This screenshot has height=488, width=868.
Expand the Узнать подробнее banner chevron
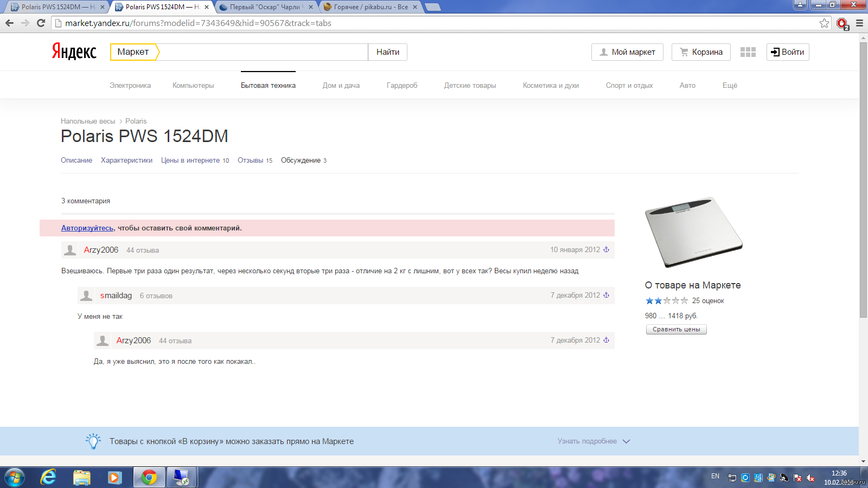coord(626,441)
